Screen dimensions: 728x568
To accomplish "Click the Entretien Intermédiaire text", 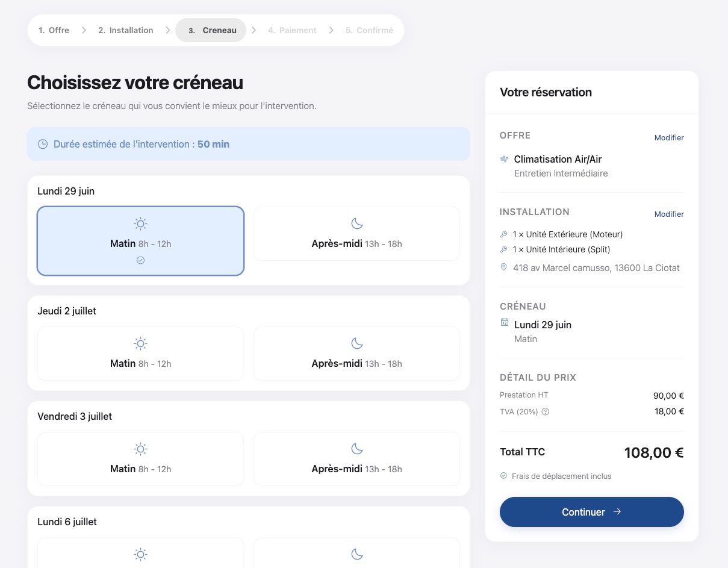I will pos(561,173).
